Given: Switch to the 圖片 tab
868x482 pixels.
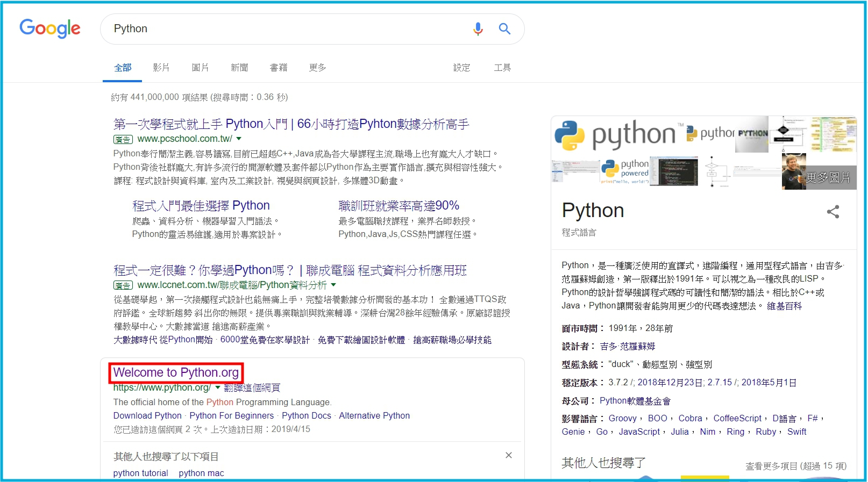Looking at the screenshot, I should pyautogui.click(x=200, y=68).
